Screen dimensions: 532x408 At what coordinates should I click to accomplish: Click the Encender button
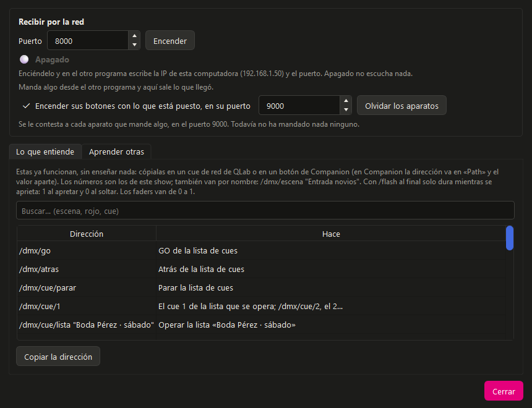tap(170, 41)
